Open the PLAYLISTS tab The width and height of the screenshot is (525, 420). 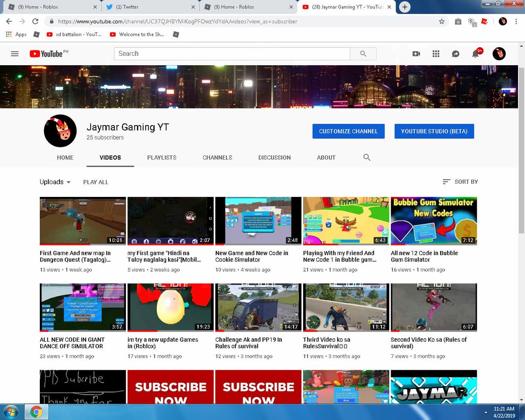pos(162,157)
